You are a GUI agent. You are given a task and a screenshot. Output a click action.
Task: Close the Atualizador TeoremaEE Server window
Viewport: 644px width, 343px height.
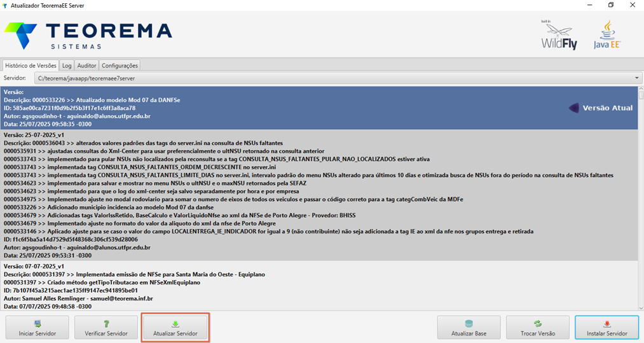pyautogui.click(x=633, y=5)
